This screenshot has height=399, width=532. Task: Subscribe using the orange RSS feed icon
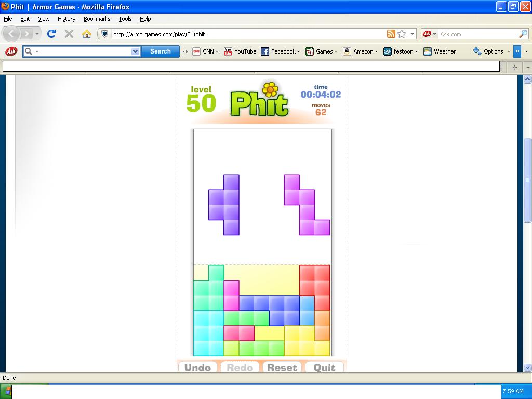pos(391,34)
